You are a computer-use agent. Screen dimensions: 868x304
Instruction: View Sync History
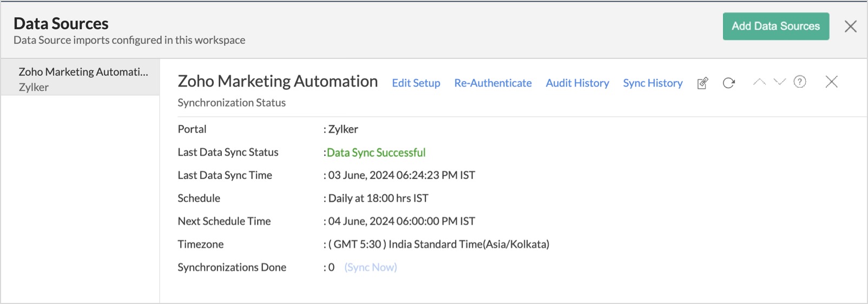pyautogui.click(x=652, y=83)
